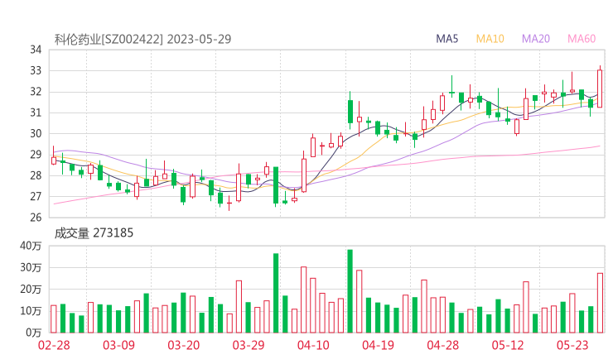Click the 40万 volume axis label
Viewport: 613px width, 364px height.
pos(31,246)
